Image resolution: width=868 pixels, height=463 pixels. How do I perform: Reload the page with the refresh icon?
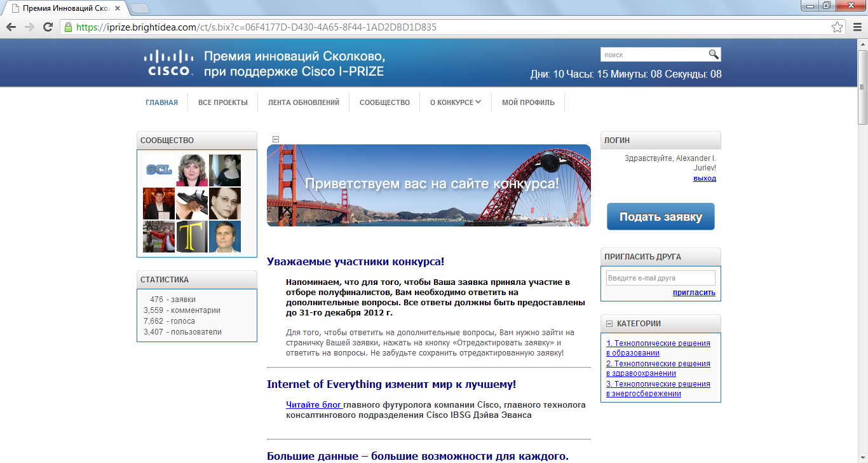pos(48,27)
